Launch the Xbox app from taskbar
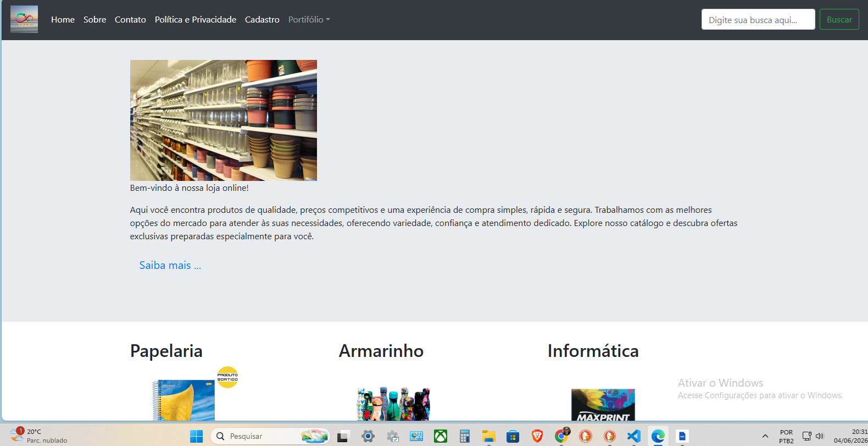 441,436
